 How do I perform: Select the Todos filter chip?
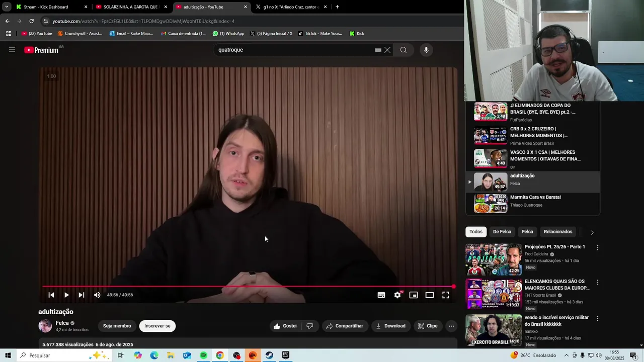(476, 232)
